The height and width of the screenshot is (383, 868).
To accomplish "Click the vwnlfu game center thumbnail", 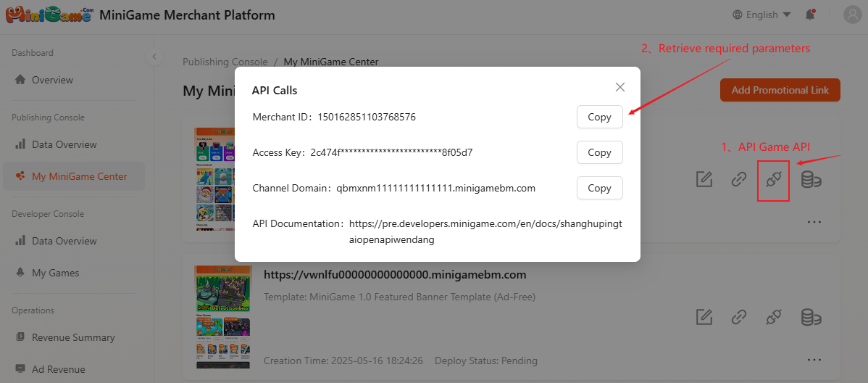I will [x=222, y=316].
